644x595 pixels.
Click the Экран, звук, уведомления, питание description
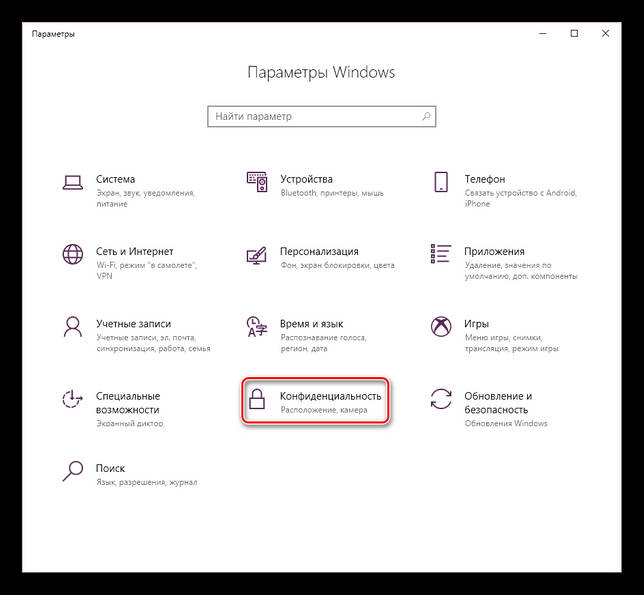tap(145, 198)
